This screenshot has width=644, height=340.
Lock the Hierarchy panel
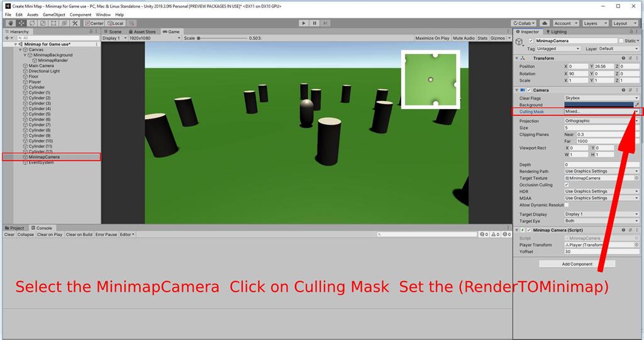pyautogui.click(x=91, y=31)
